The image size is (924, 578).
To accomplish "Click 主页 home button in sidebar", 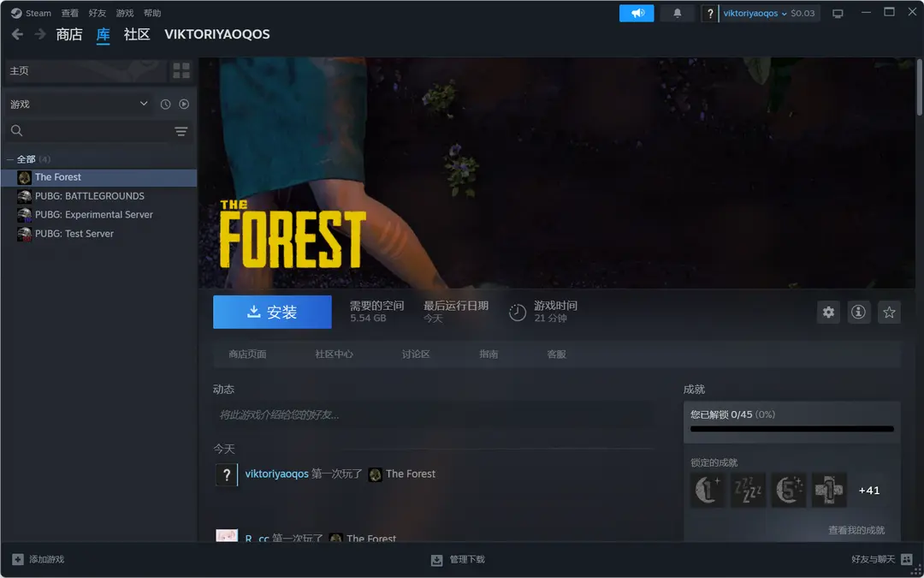I will (86, 71).
